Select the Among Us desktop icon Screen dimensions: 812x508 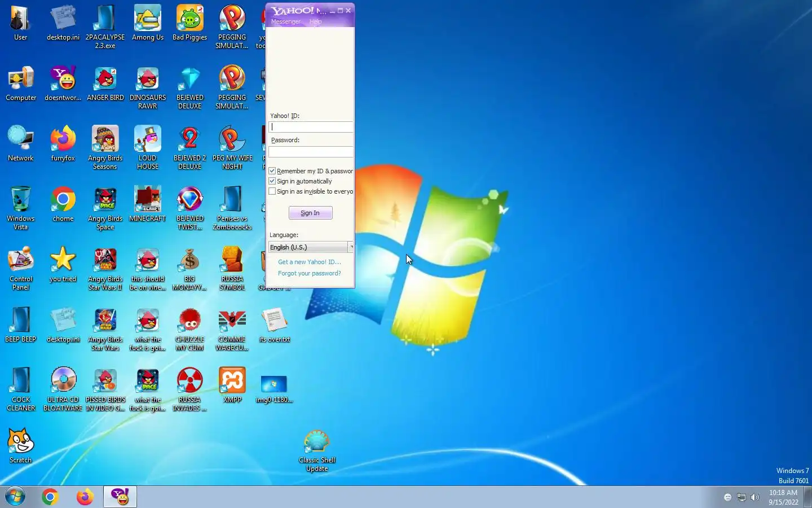[x=148, y=23]
